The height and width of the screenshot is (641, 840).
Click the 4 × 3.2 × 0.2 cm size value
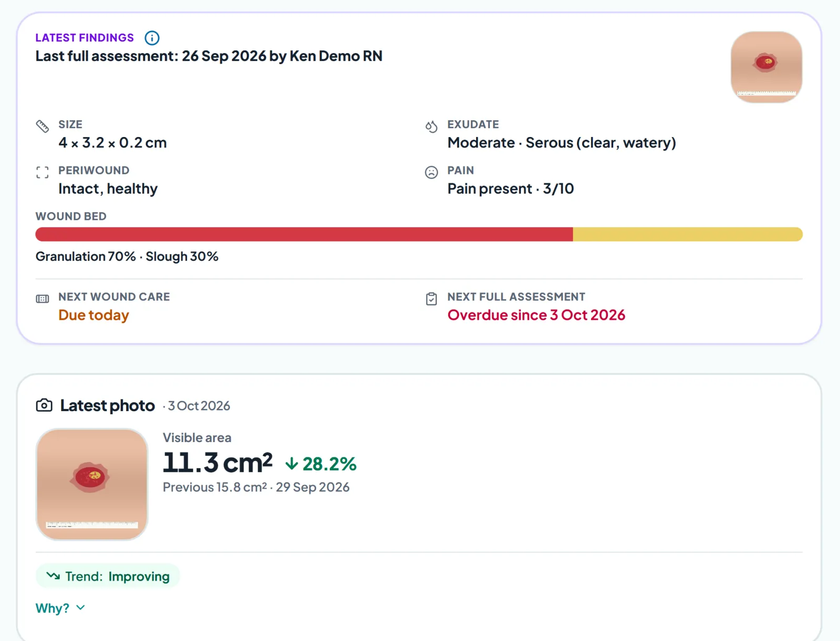(112, 143)
